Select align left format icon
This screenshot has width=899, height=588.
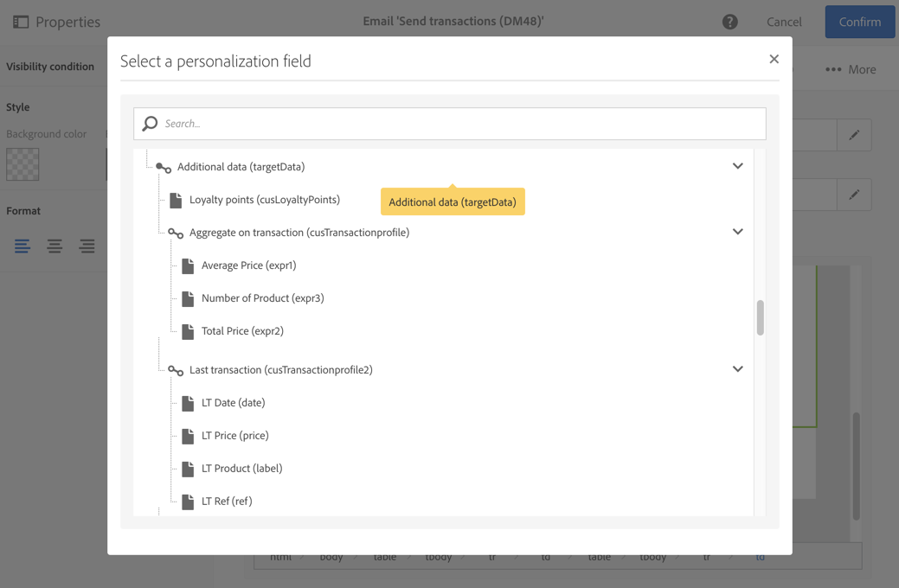pyautogui.click(x=22, y=246)
